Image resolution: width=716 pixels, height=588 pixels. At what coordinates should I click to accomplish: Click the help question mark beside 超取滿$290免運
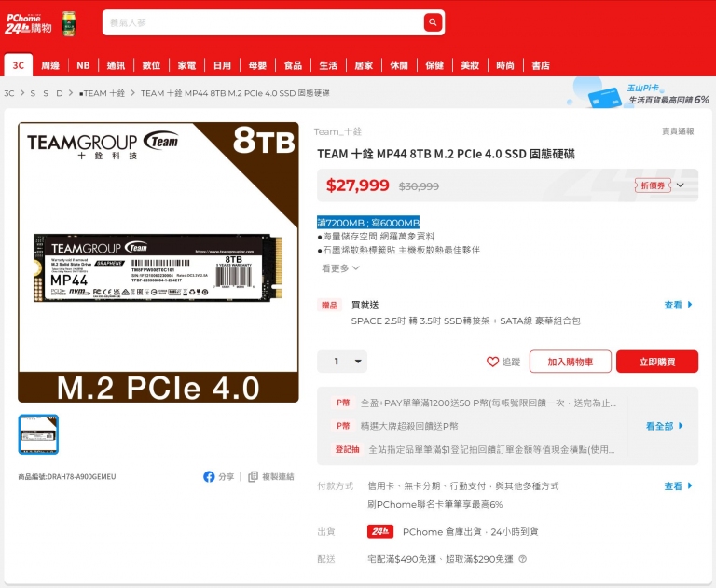pos(522,559)
